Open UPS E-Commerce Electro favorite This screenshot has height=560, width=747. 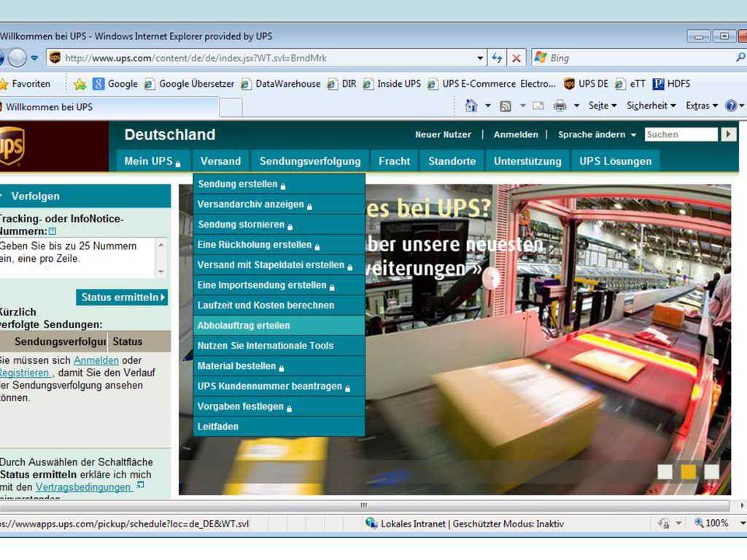coord(491,84)
